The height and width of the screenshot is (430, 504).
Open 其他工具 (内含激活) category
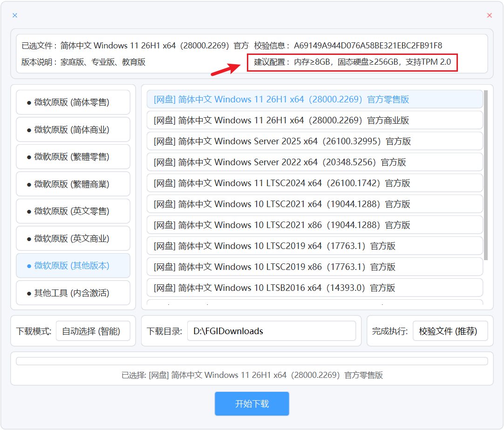tap(73, 293)
